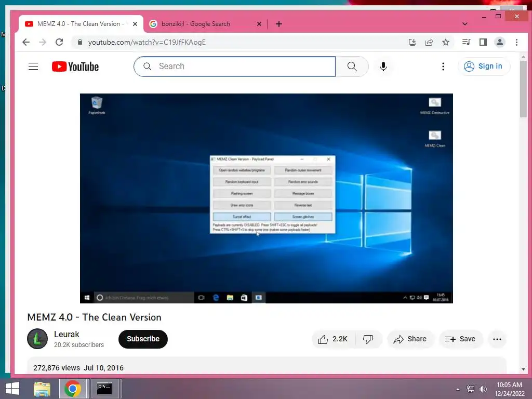Open Leurak channel avatar
This screenshot has height=399, width=532.
[x=37, y=339]
